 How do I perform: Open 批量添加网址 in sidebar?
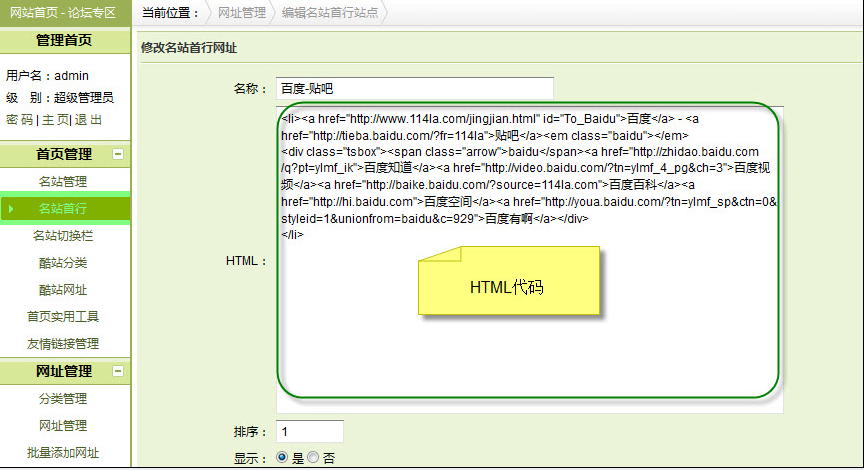[x=63, y=453]
